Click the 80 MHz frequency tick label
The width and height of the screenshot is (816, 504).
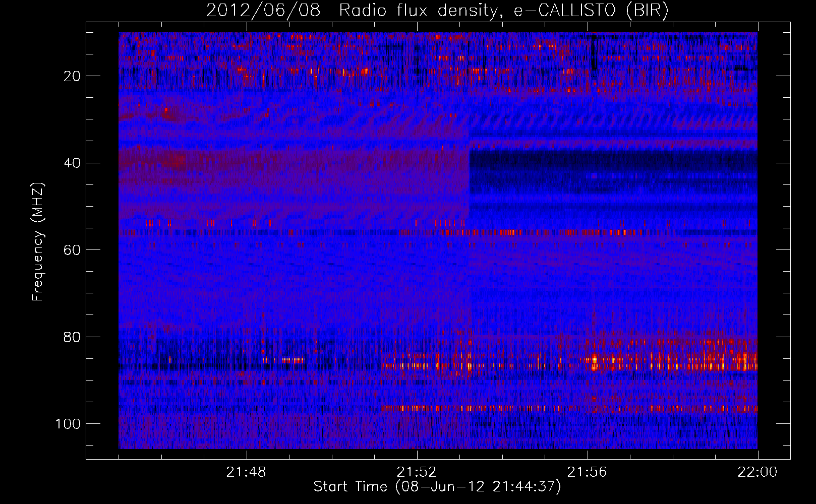73,337
